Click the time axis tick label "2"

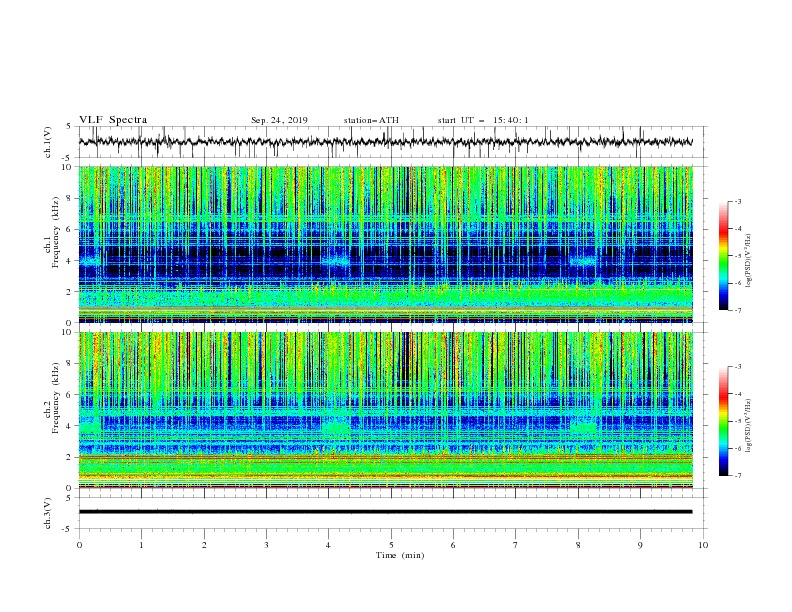coord(204,545)
